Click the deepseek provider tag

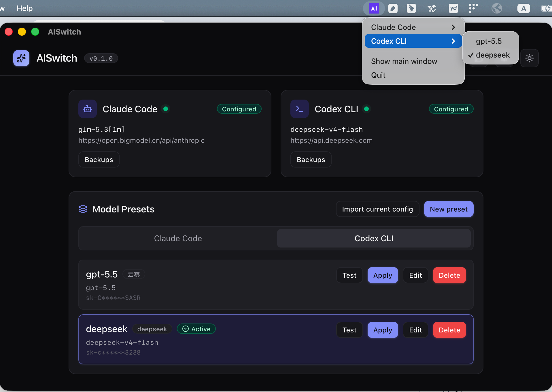152,329
